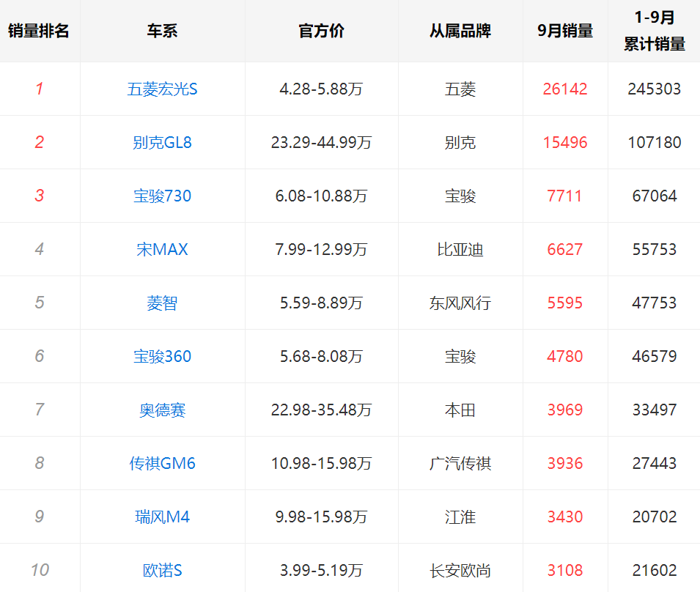Click the cumulative sales figure 27443
This screenshot has width=700, height=592.
point(655,464)
